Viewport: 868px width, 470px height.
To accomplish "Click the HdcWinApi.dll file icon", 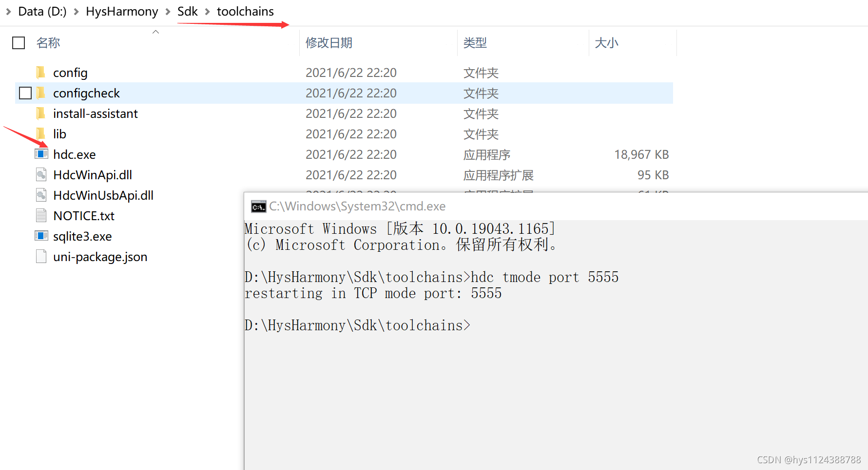I will tap(41, 175).
